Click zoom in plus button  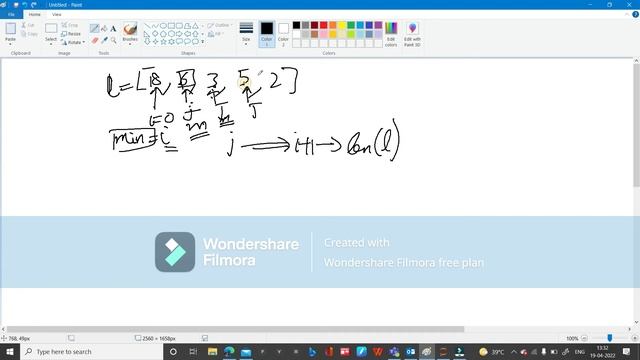point(634,338)
